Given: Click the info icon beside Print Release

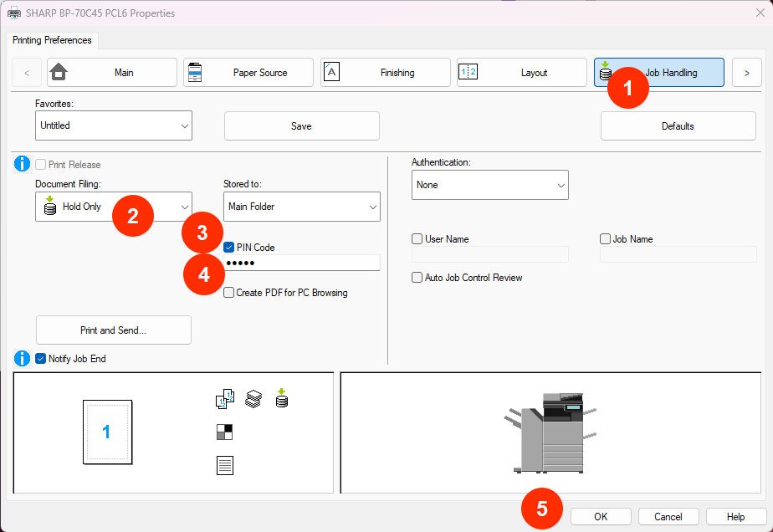Looking at the screenshot, I should pos(21,164).
